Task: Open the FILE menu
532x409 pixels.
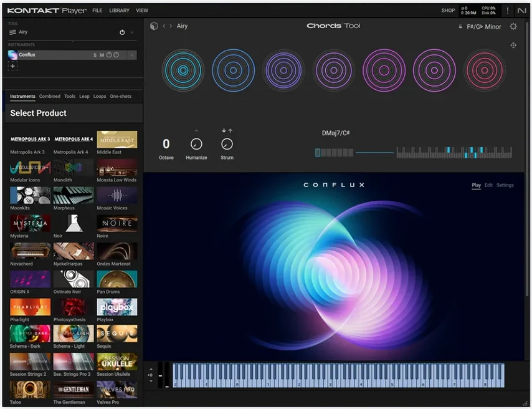Action: (97, 11)
